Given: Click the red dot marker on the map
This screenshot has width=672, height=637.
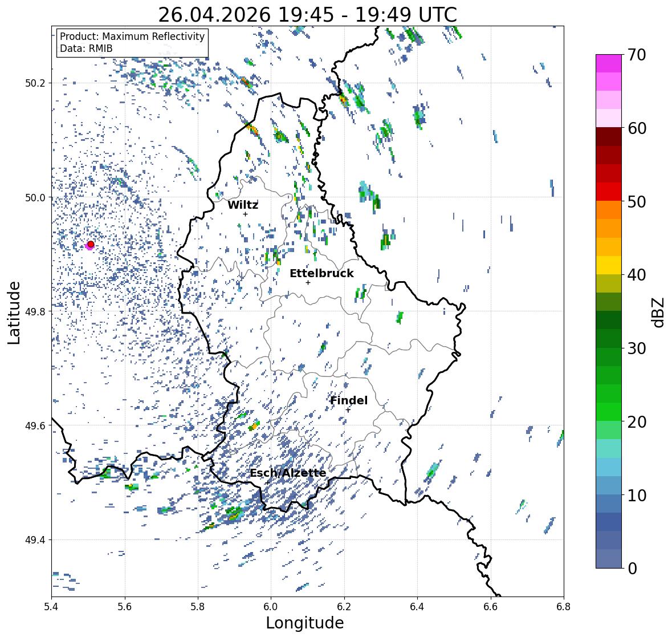Looking at the screenshot, I should pyautogui.click(x=91, y=244).
